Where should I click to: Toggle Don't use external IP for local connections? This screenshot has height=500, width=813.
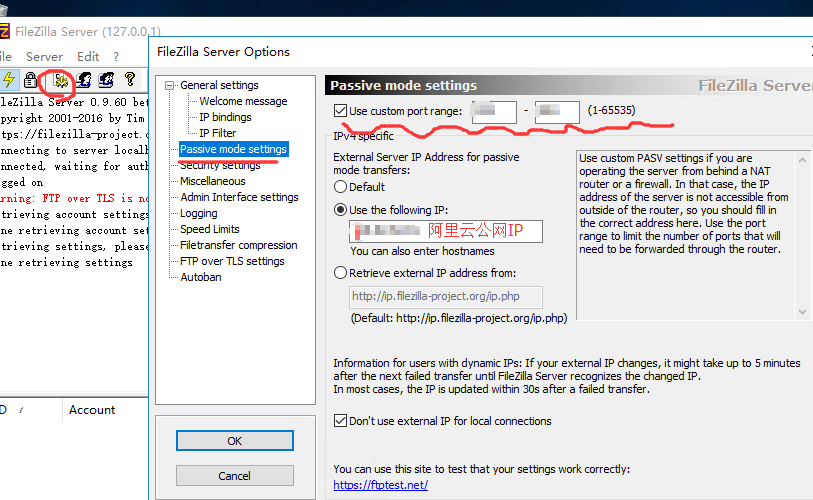pos(340,421)
